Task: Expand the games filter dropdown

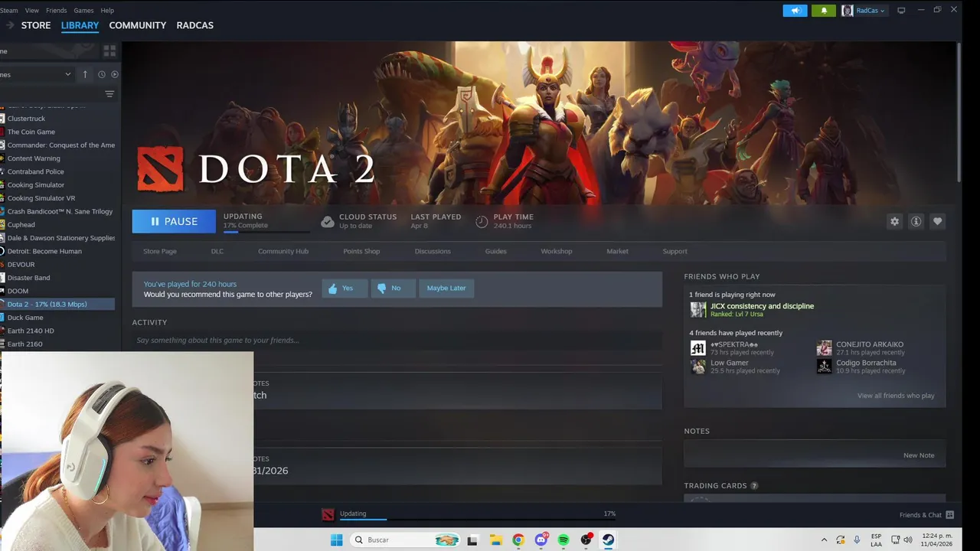Action: tap(37, 74)
